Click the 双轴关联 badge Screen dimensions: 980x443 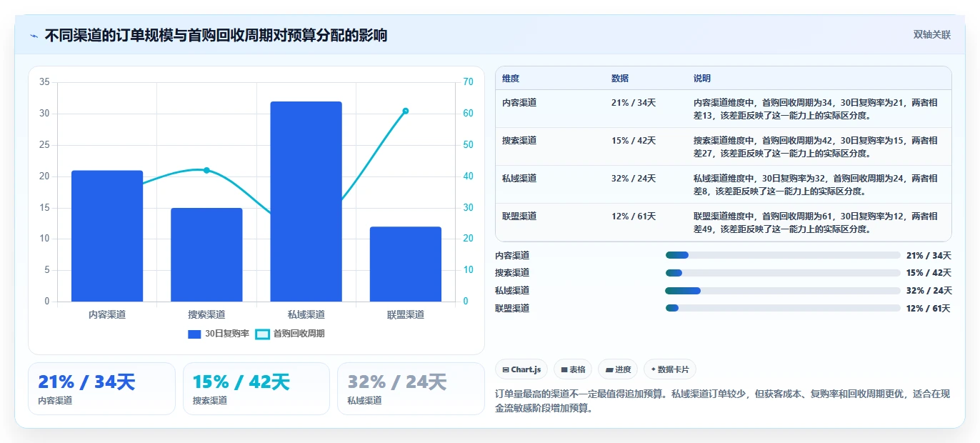pyautogui.click(x=931, y=35)
